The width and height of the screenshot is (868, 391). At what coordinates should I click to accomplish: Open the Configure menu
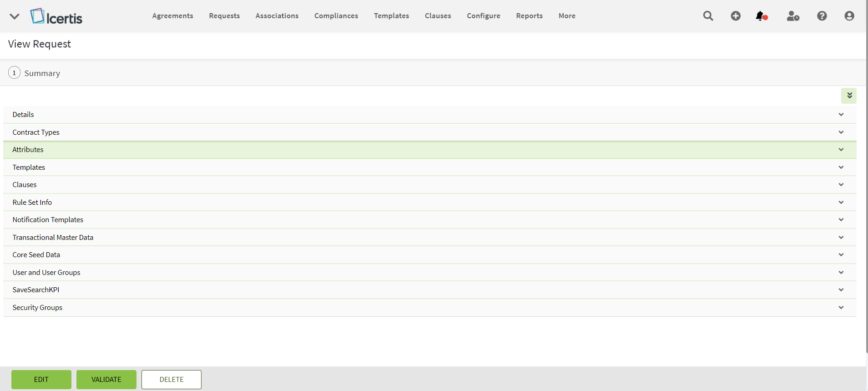pos(483,16)
